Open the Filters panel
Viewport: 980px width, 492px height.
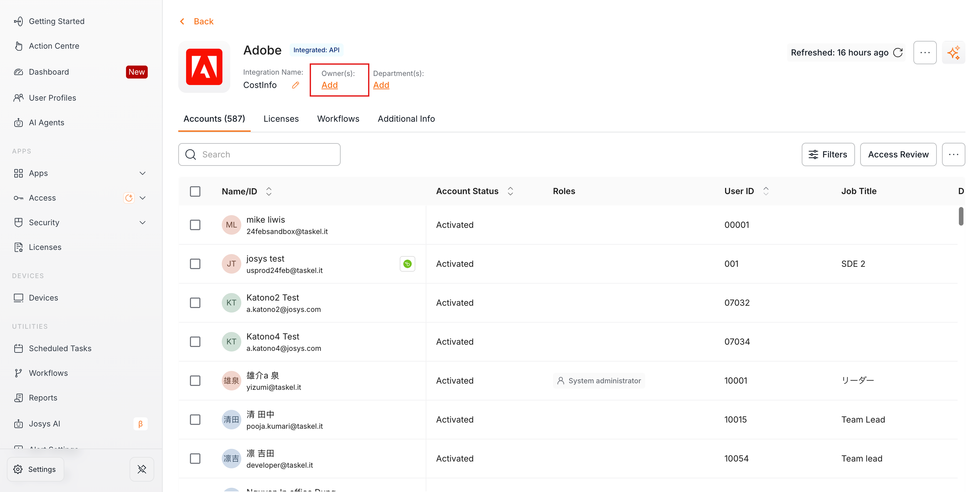pyautogui.click(x=828, y=154)
